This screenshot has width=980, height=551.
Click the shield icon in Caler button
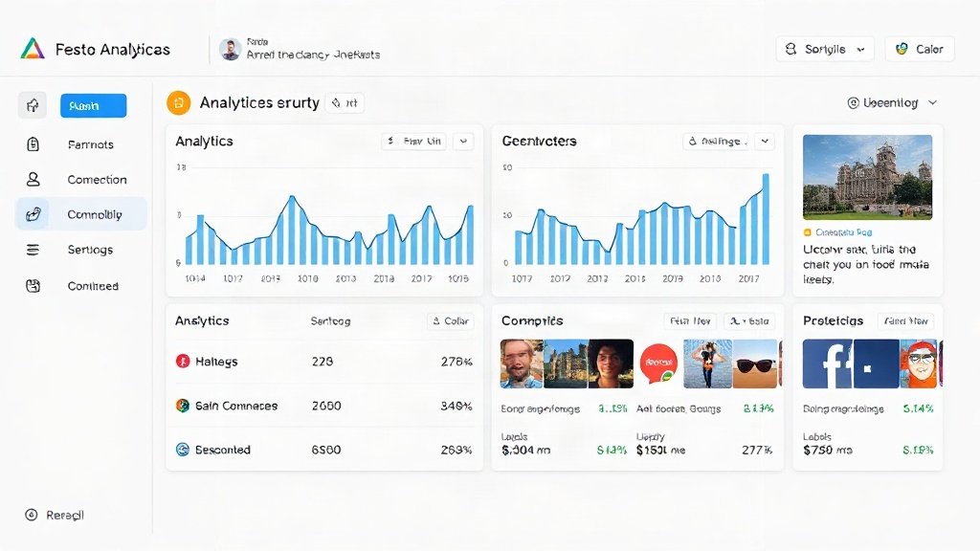(x=902, y=49)
